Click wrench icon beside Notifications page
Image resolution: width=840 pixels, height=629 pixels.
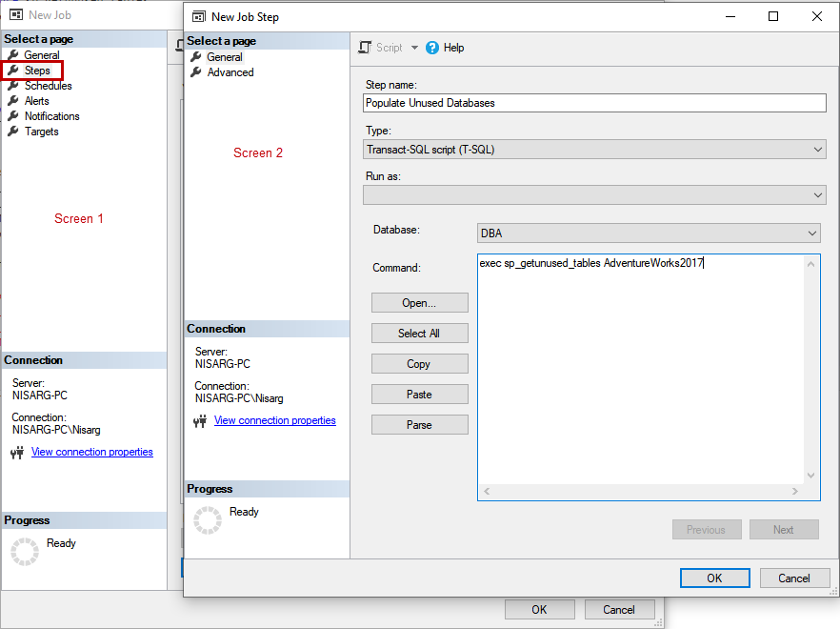tap(13, 116)
